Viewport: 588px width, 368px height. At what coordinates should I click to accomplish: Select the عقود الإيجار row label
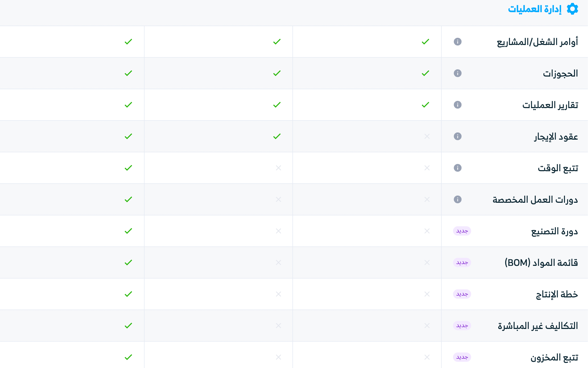(556, 137)
